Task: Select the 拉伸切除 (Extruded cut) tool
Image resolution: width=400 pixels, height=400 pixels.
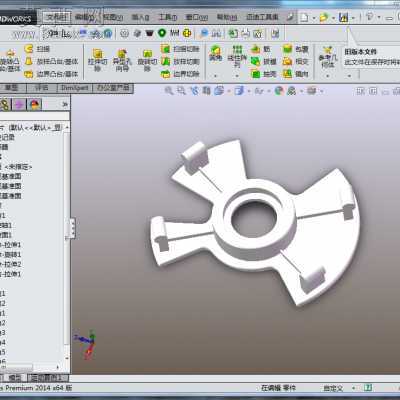Action: (98, 61)
